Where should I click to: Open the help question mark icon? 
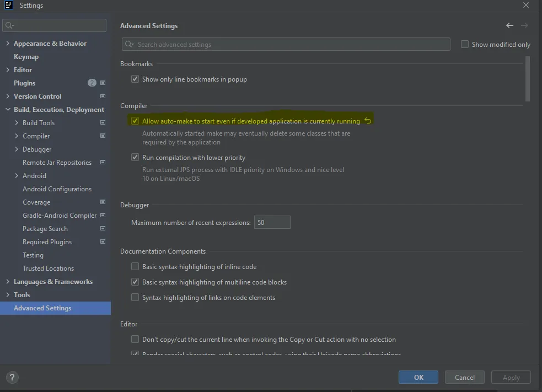pyautogui.click(x=12, y=378)
